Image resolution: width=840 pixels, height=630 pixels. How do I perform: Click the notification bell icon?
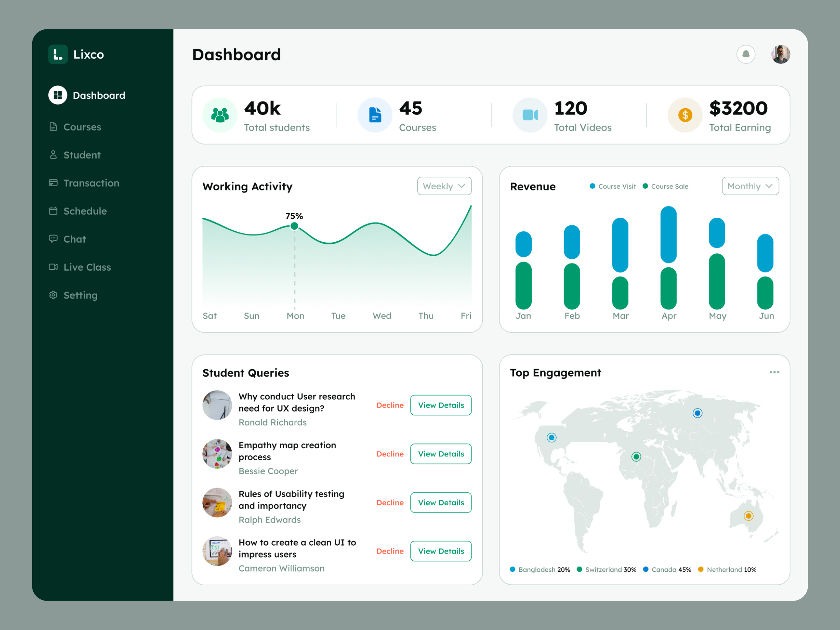(746, 54)
